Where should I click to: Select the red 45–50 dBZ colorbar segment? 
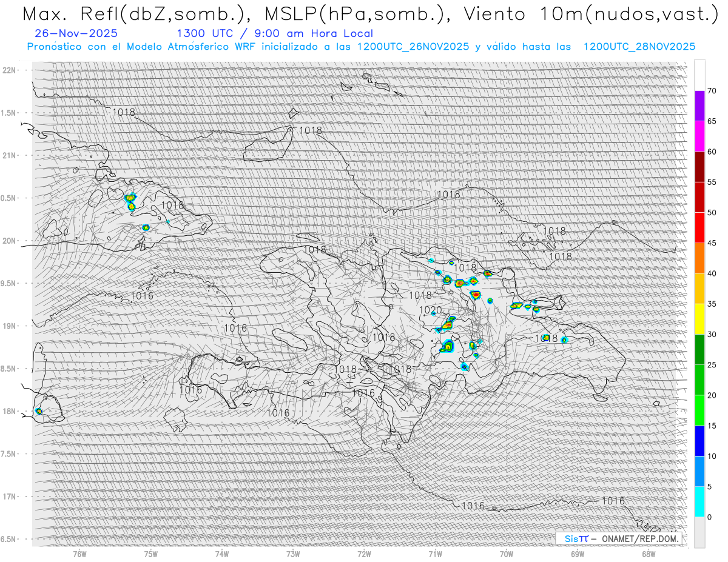point(699,228)
